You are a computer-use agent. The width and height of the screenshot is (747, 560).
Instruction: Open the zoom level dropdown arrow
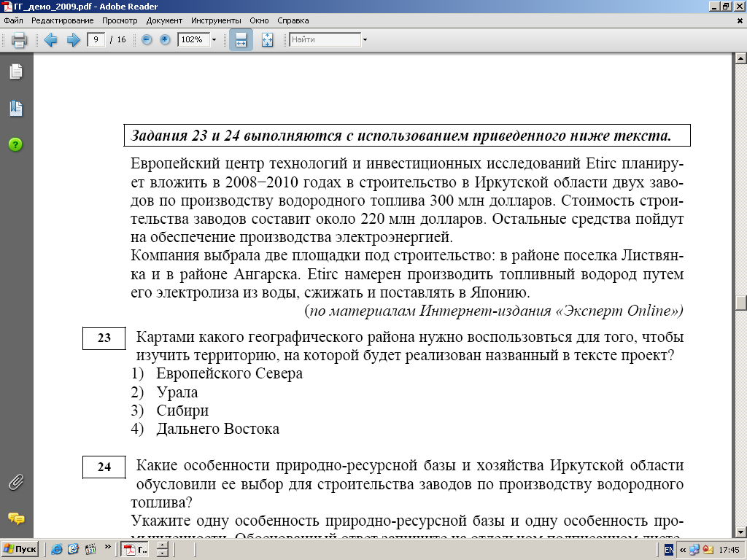click(x=214, y=39)
